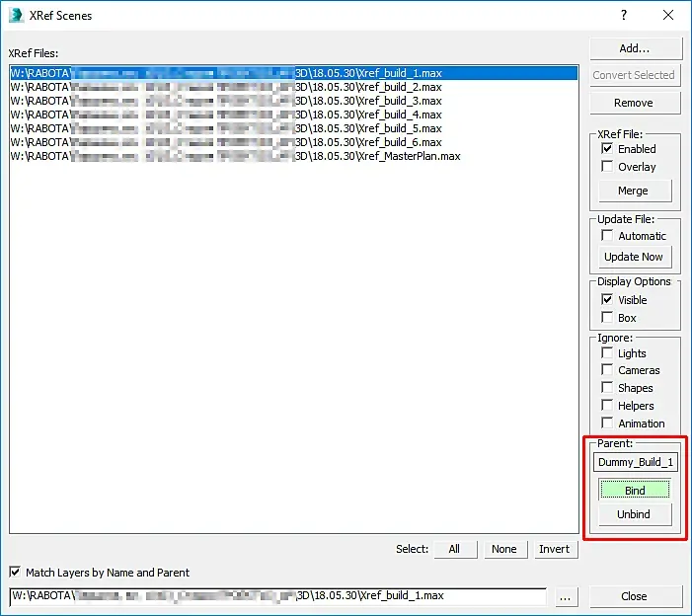Screen dimensions: 692x616
Task: Enable the Overlay checkbox
Action: click(x=607, y=167)
